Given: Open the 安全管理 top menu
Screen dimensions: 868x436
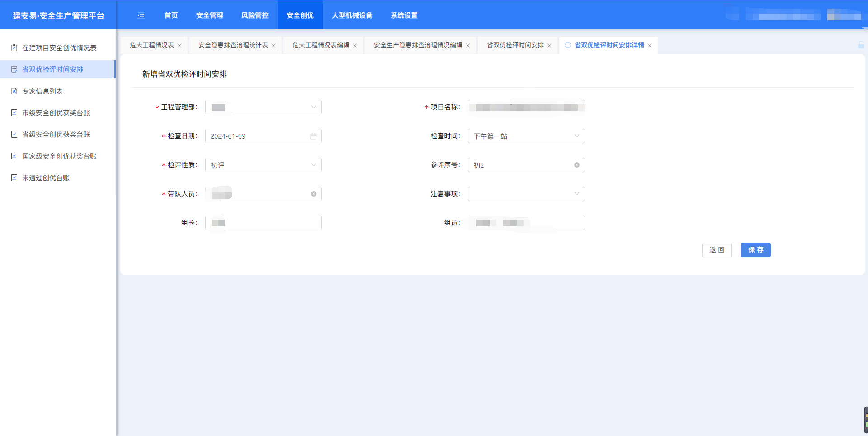Looking at the screenshot, I should pyautogui.click(x=209, y=15).
